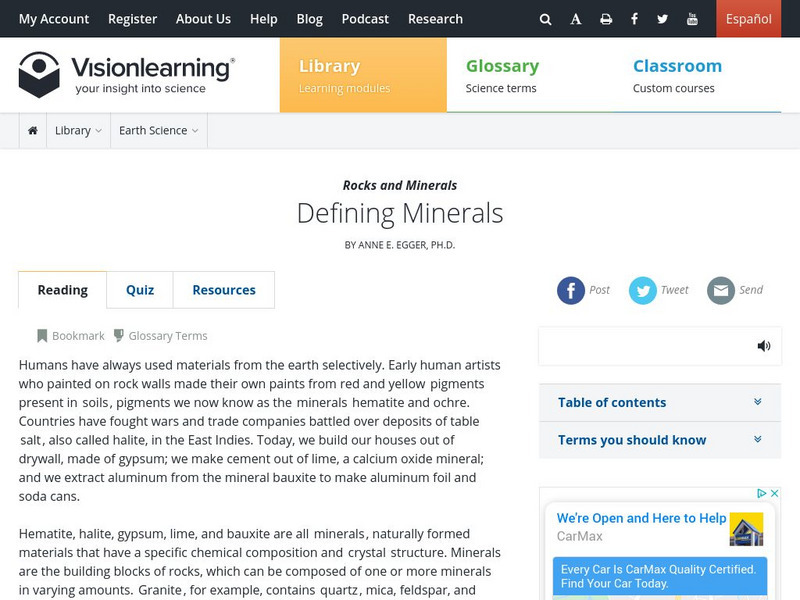Click the print icon in top bar
800x600 pixels.
point(606,19)
